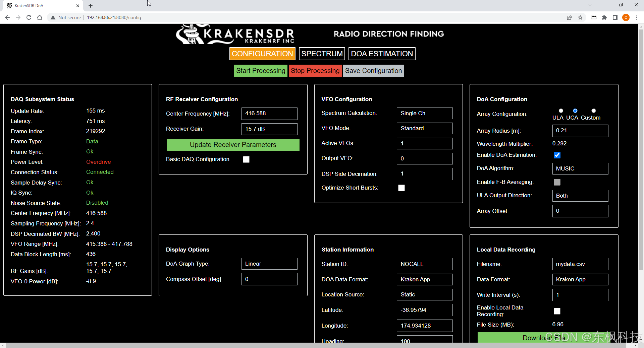Switch to the CONFIGURATION page
This screenshot has width=644, height=348.
point(262,54)
